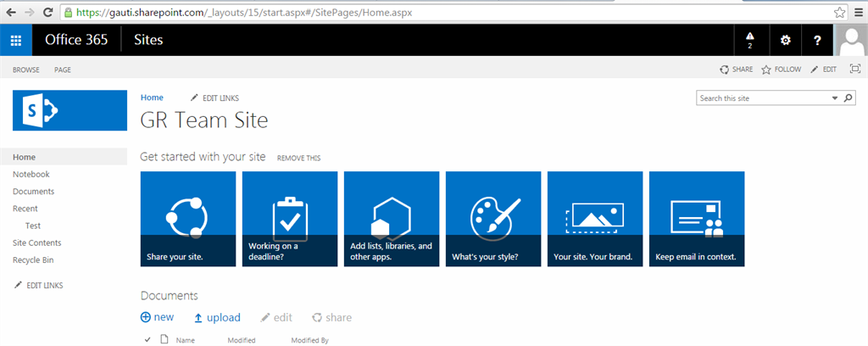Open Notebook in the left navigation
868x346 pixels.
(31, 175)
